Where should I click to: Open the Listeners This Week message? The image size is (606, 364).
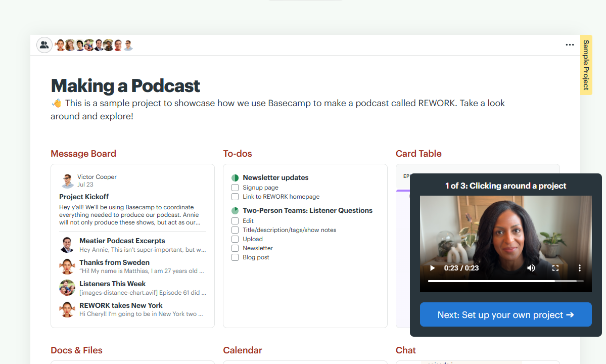pyautogui.click(x=113, y=284)
